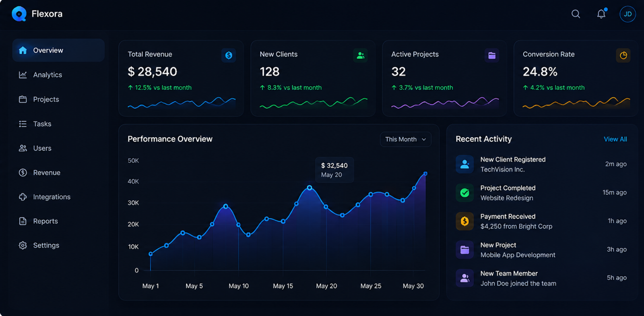Viewport: 644px width, 316px height.
Task: Click the Active Projects folder icon
Action: coord(492,55)
